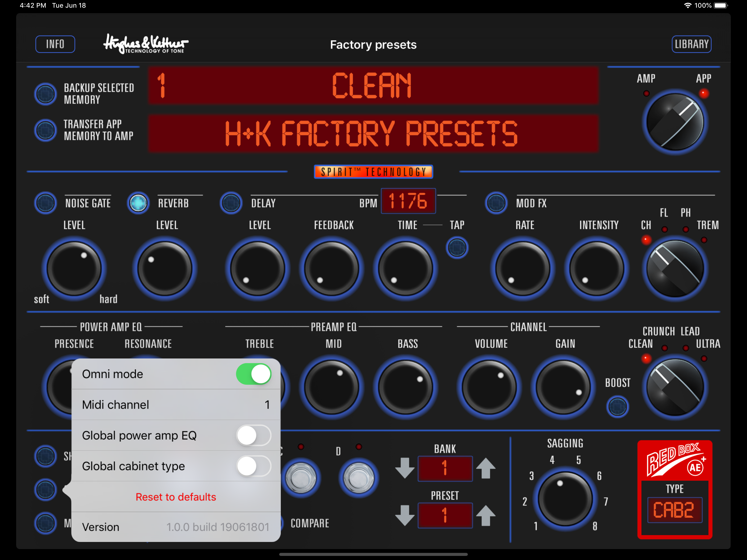Click the bank up arrow

click(486, 468)
